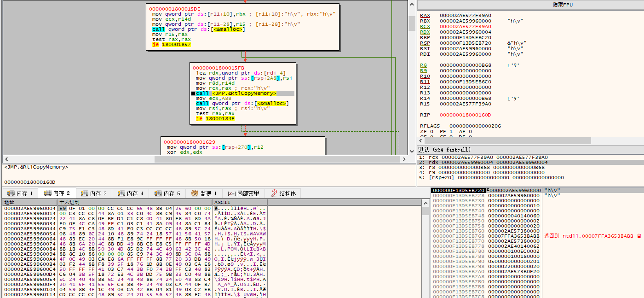This screenshot has height=298, width=644.
Task: Select stack value 0000000040140060
Action: coord(513,216)
